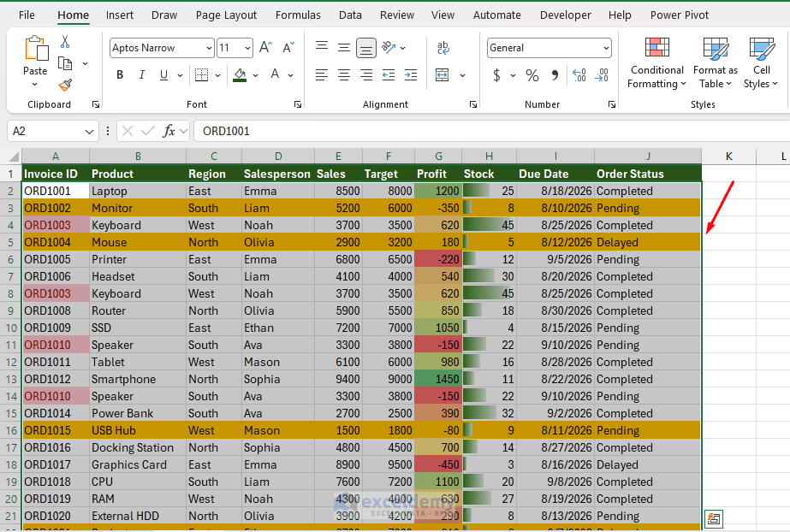Screen dimensions: 790x532
Task: Click the Name Box showing A2
Action: (x=53, y=132)
